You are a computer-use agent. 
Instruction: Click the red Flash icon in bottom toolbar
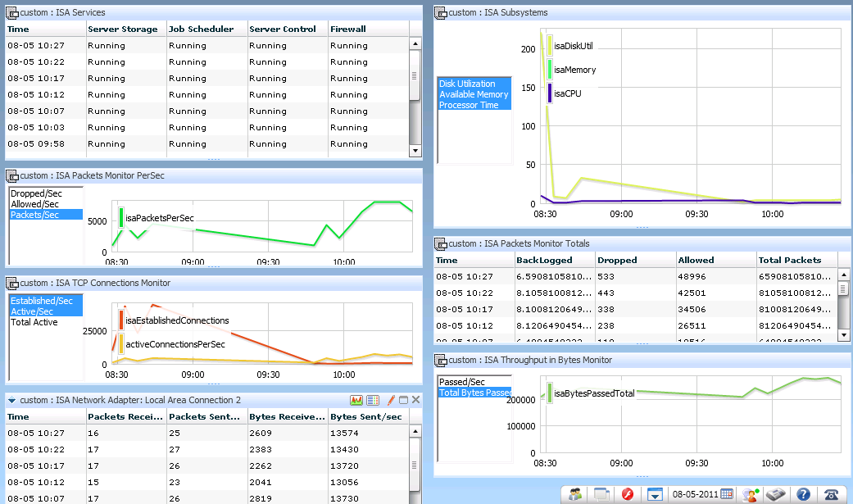point(627,494)
